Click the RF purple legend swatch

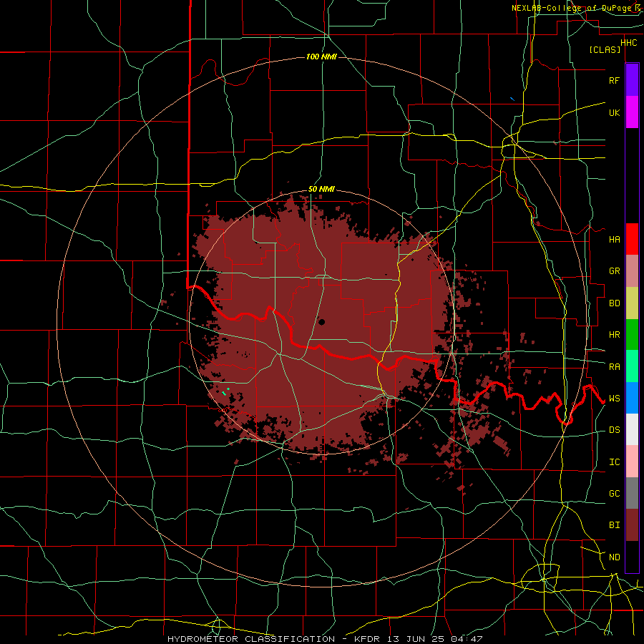(x=632, y=79)
